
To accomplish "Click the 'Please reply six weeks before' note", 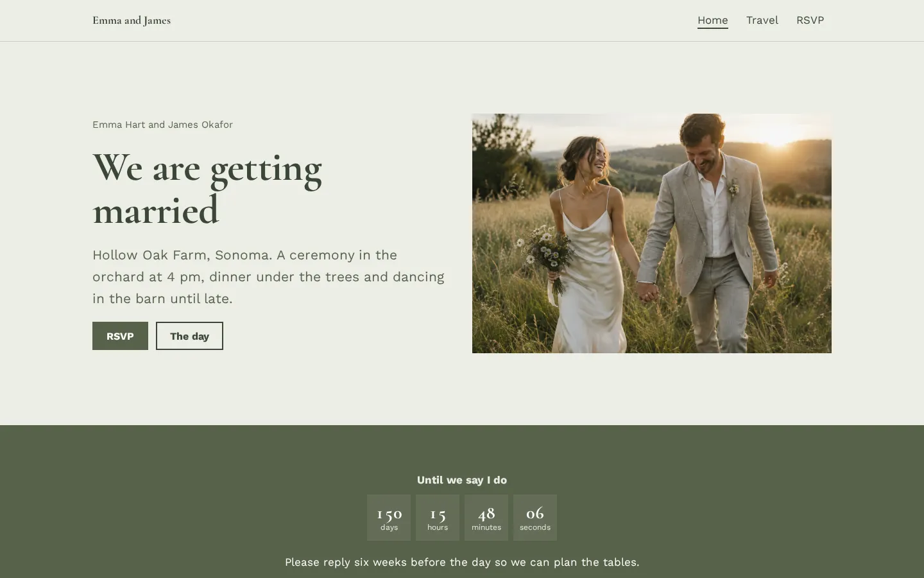I will (x=462, y=562).
